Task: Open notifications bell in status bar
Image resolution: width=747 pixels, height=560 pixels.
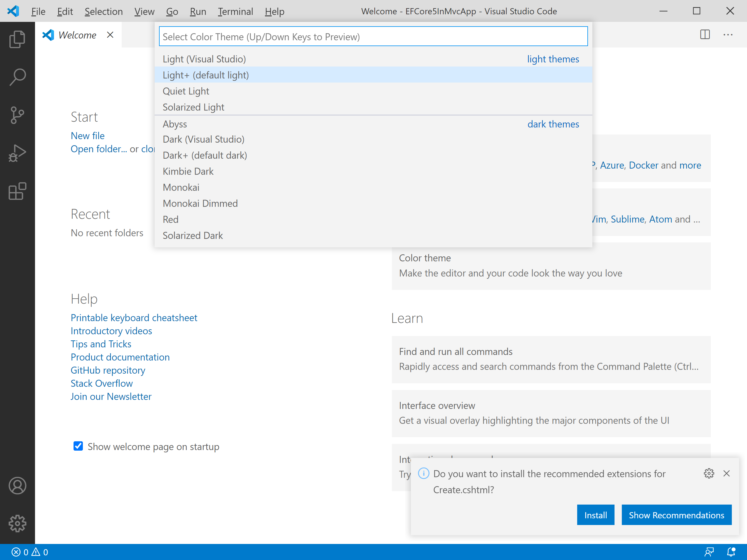Action: point(731,552)
